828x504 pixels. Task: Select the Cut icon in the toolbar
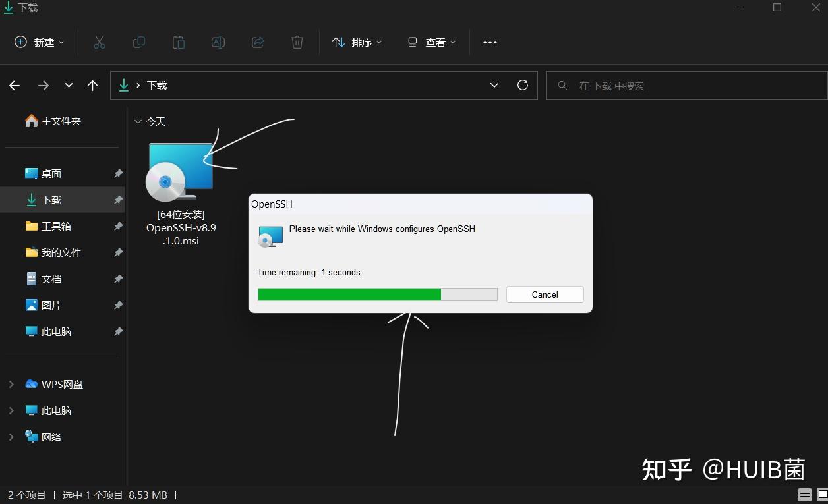click(x=100, y=42)
